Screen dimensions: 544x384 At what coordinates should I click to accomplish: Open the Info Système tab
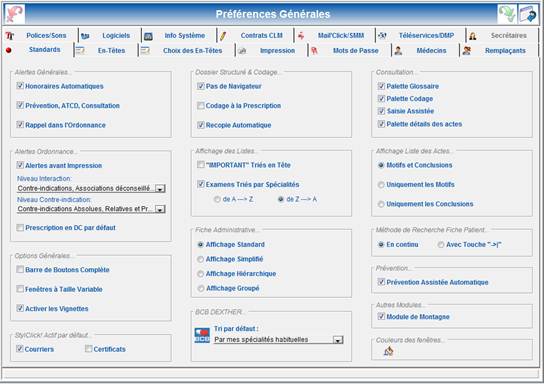[185, 36]
